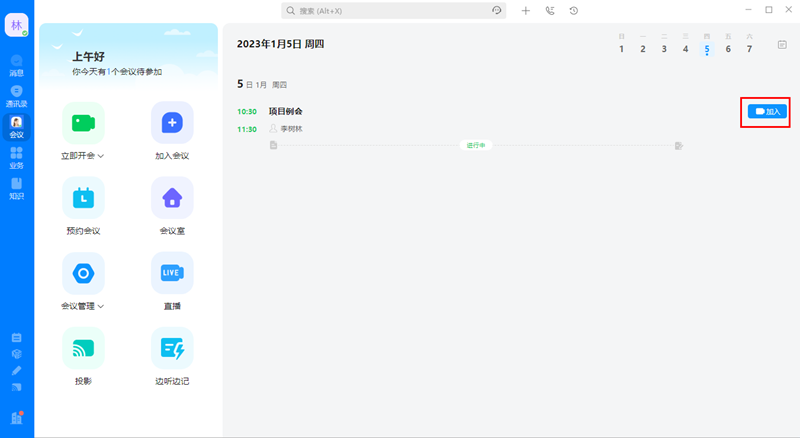Click the document icon under 项目例会
The height and width of the screenshot is (438, 800).
pos(273,145)
